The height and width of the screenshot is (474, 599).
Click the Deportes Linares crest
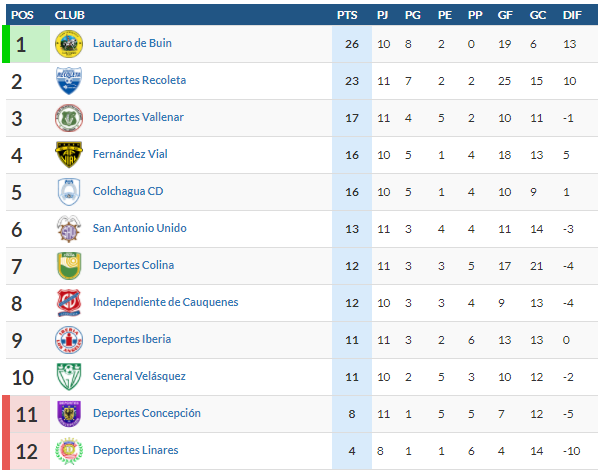pyautogui.click(x=69, y=451)
